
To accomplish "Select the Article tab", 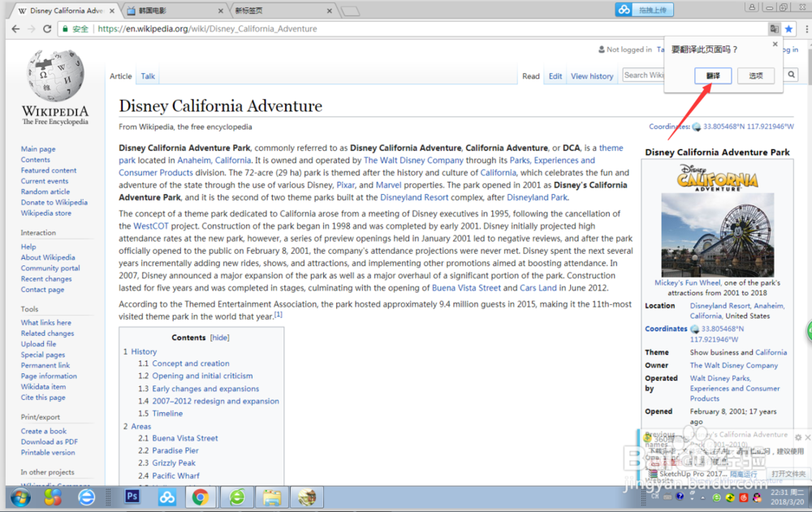I will pyautogui.click(x=121, y=76).
